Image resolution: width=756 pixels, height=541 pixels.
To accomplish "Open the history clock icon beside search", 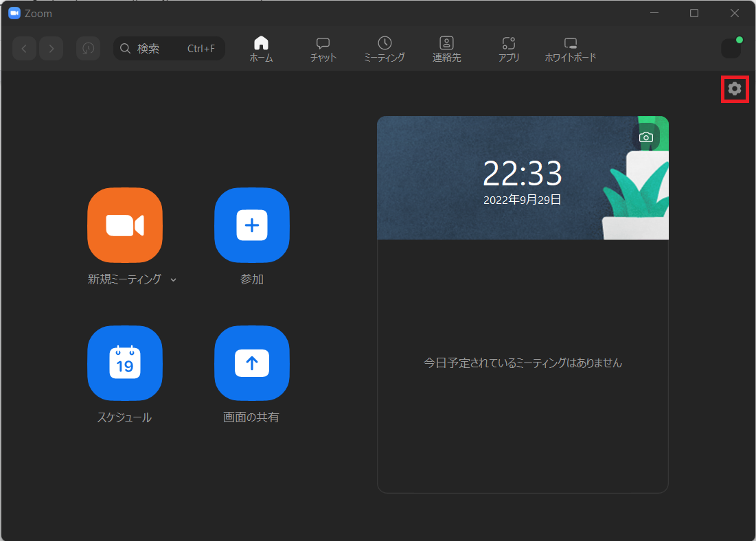I will click(x=88, y=49).
